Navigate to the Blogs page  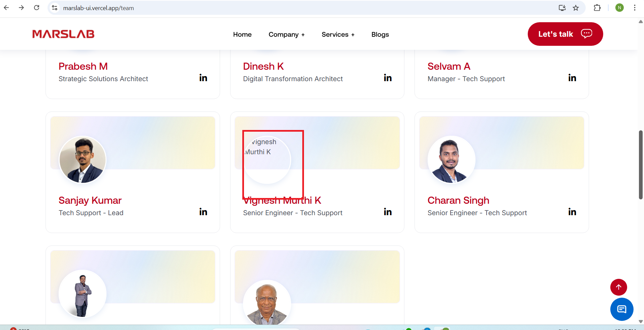pyautogui.click(x=380, y=34)
